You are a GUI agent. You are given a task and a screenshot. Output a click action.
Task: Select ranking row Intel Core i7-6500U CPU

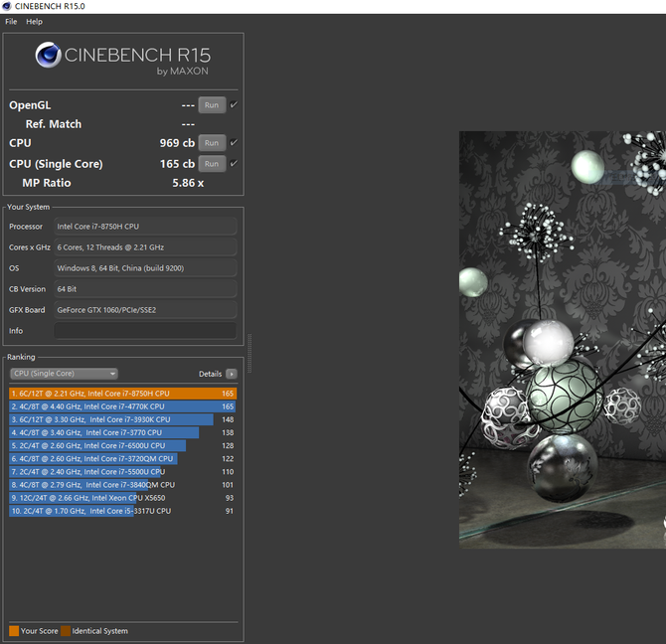(122, 446)
